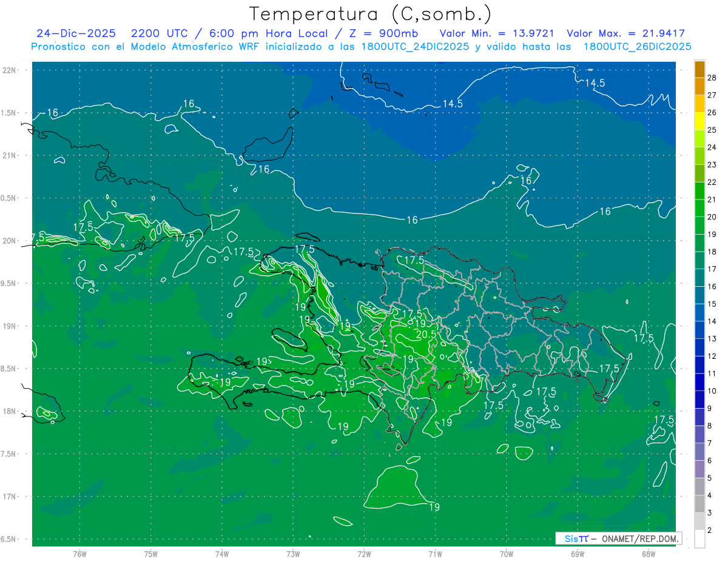Click colorbar value label "5"
Image resolution: width=728 pixels, height=562 pixels.
710,478
